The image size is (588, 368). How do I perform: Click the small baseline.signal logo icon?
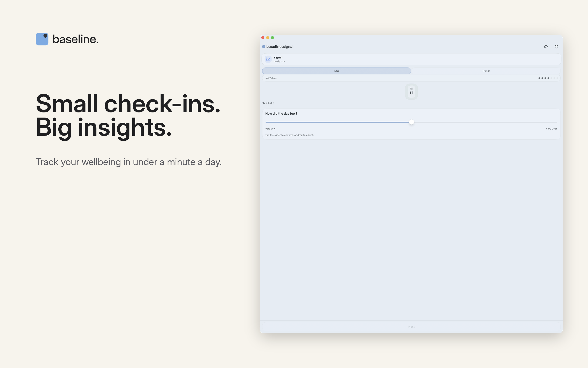(263, 46)
